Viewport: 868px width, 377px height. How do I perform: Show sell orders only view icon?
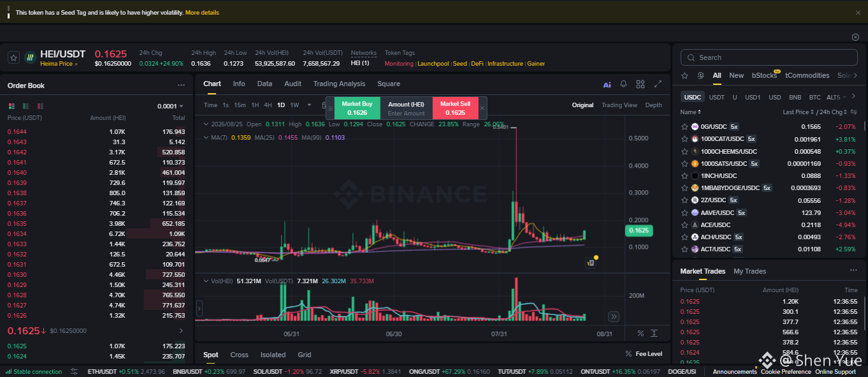(x=40, y=106)
